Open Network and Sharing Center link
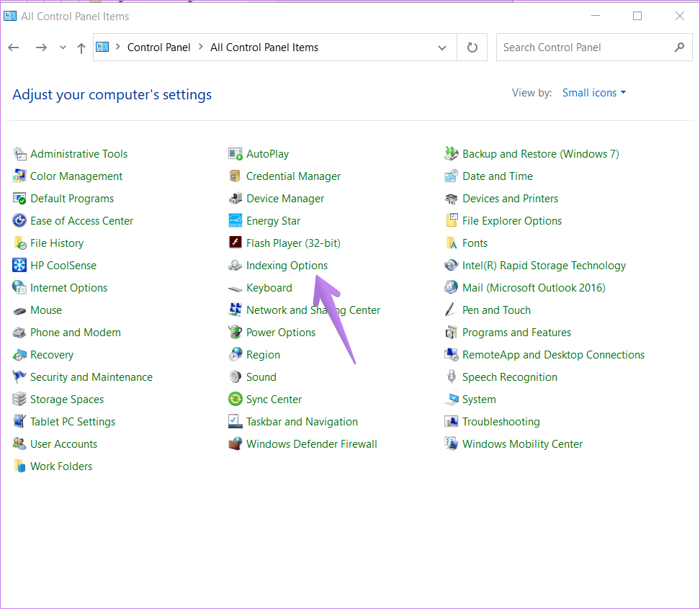This screenshot has width=700, height=609. [x=313, y=310]
